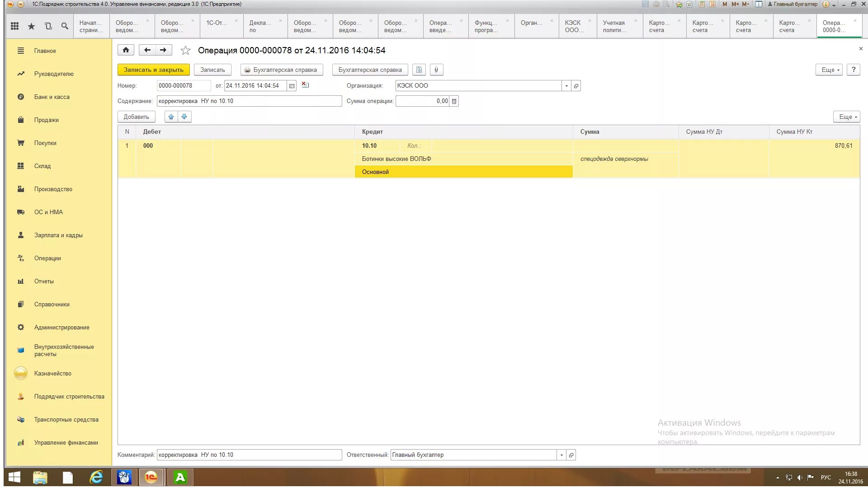Open the sections menu grid icon
Screen dimensions: 868x488
pyautogui.click(x=14, y=26)
